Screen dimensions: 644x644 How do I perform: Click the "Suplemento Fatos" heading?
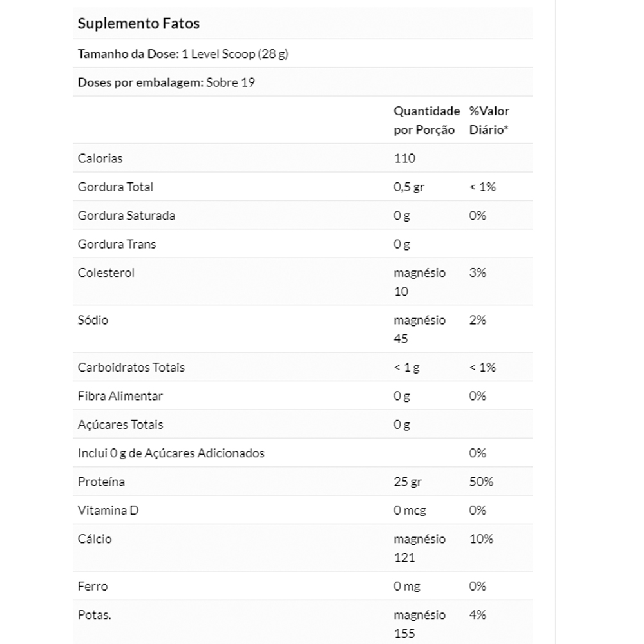[x=138, y=24]
